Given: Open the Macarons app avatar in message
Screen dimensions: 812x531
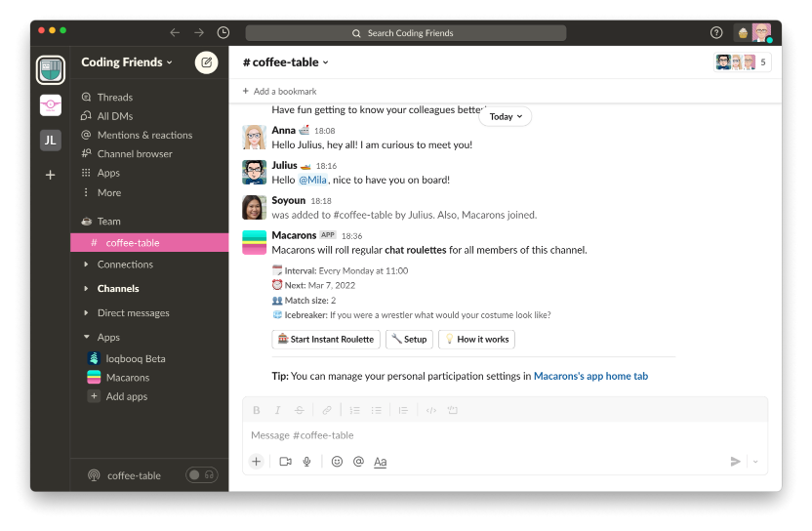Looking at the screenshot, I should click(255, 242).
